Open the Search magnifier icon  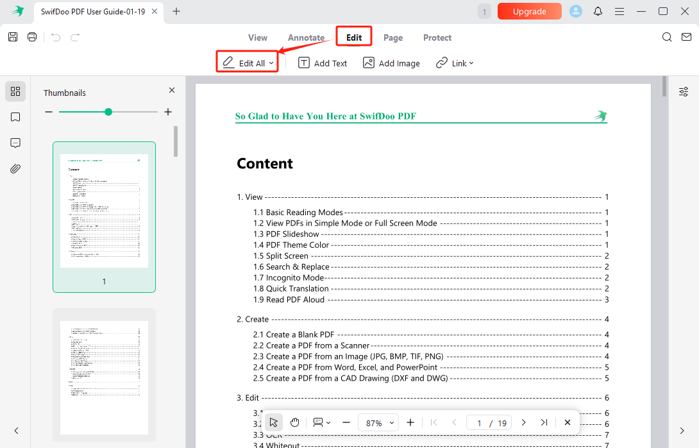point(667,37)
